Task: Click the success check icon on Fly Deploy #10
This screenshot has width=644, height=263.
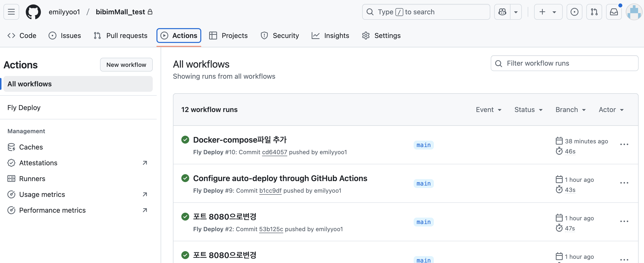Action: [x=185, y=140]
